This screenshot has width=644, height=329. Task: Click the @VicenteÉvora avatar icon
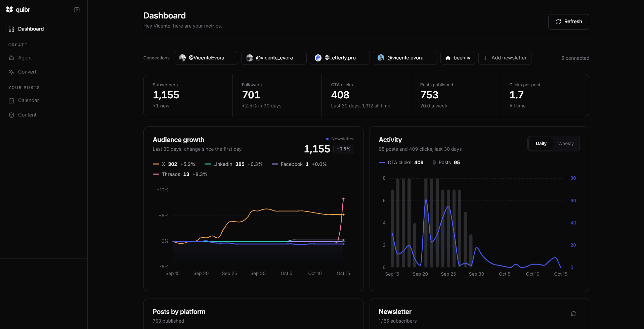[182, 58]
